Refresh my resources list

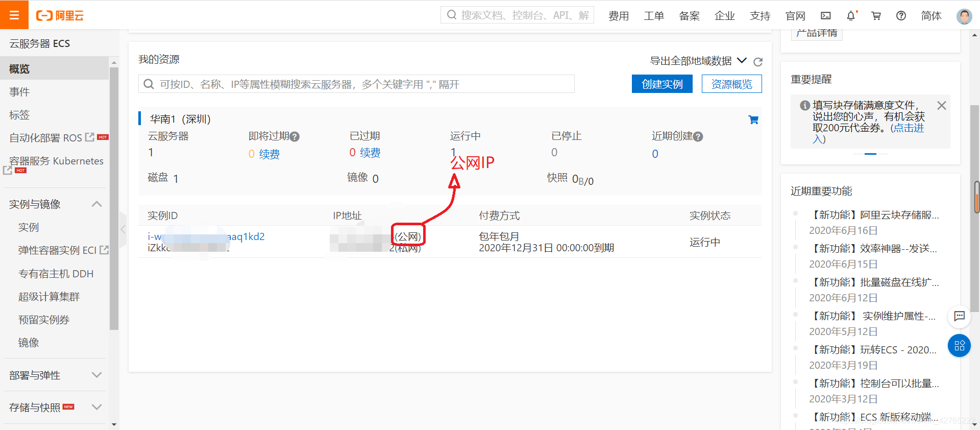(758, 62)
